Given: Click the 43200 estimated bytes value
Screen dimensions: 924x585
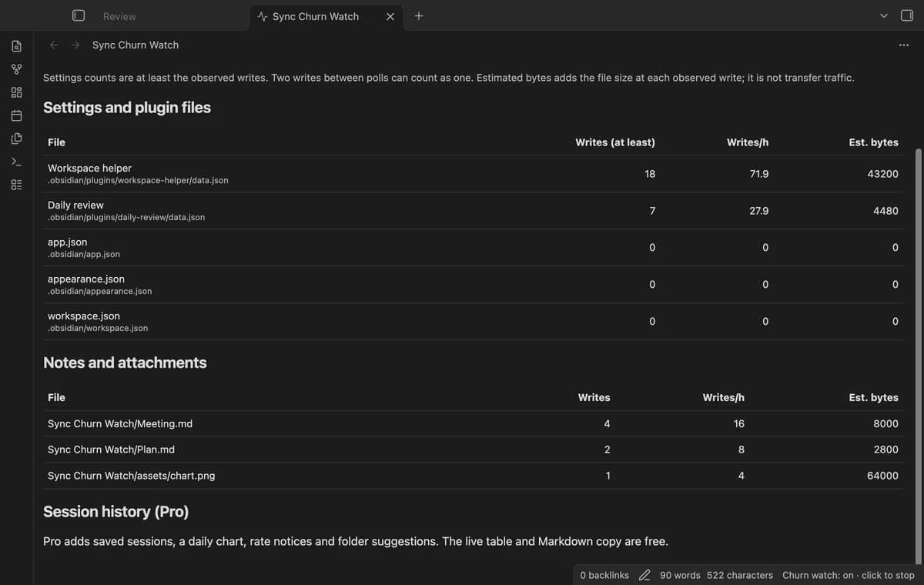Looking at the screenshot, I should pyautogui.click(x=882, y=174).
